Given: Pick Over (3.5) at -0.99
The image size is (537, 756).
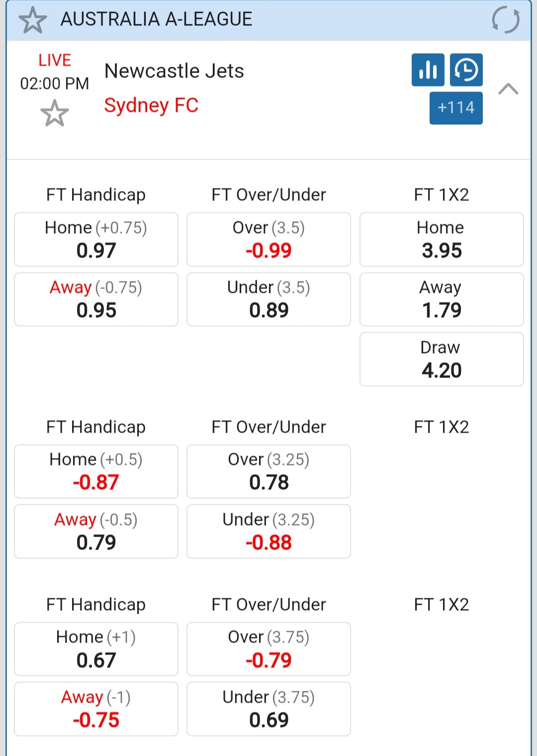Looking at the screenshot, I should coord(268,240).
